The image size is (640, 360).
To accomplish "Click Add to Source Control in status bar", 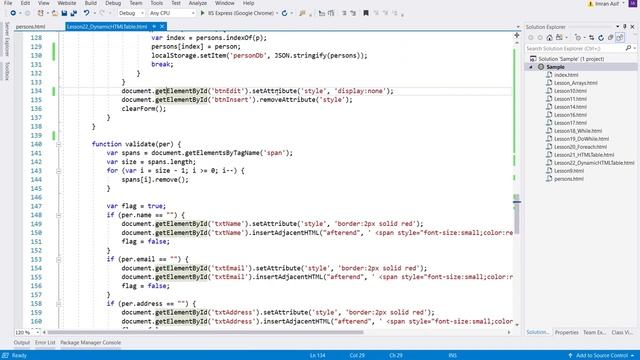I will click(x=602, y=356).
